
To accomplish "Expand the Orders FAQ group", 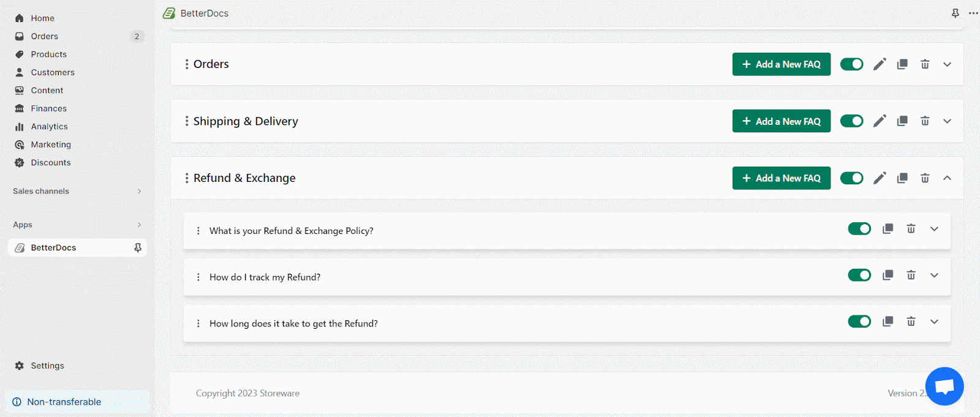I will (x=947, y=64).
